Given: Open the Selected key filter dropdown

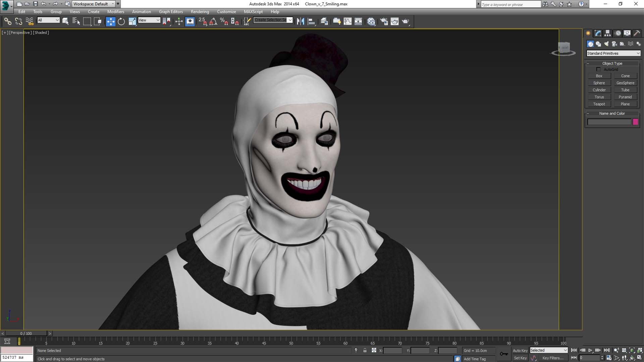Looking at the screenshot, I should click(549, 350).
